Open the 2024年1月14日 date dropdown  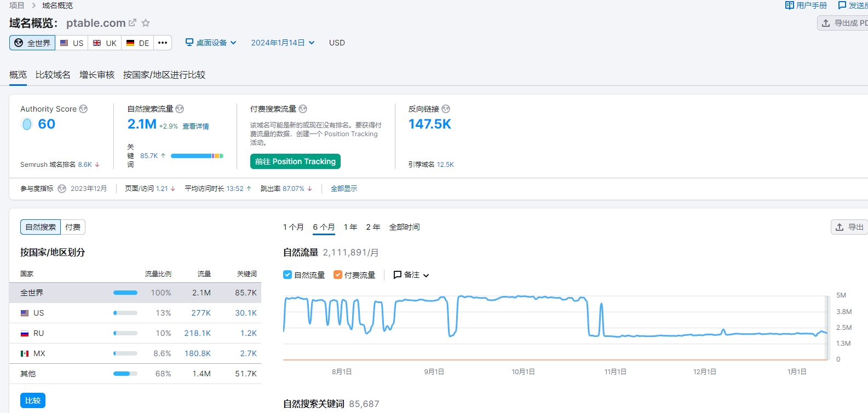click(x=283, y=43)
